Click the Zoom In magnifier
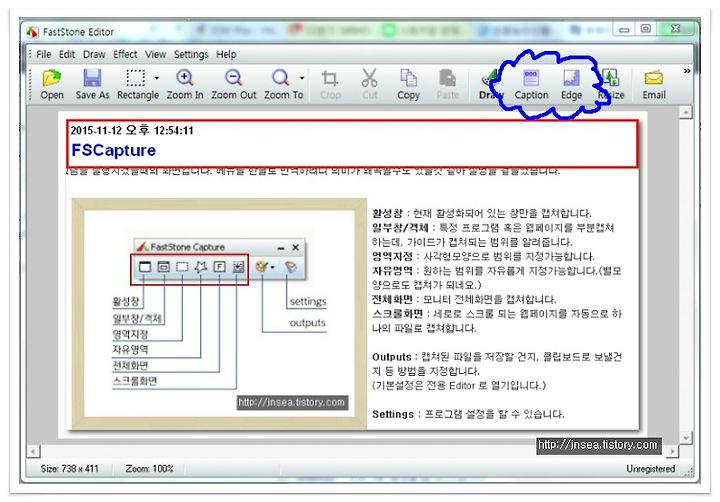Screen dimensions: 720x502 coord(185,78)
